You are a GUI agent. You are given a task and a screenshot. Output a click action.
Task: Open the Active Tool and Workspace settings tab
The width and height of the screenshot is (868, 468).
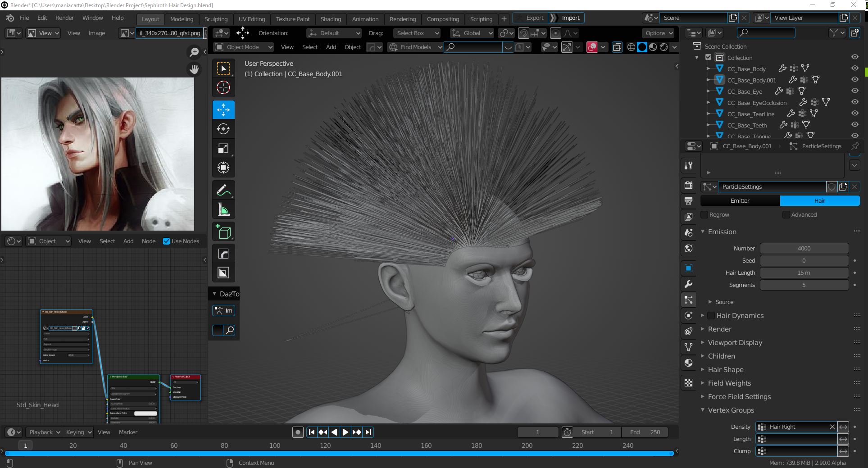[x=688, y=165]
